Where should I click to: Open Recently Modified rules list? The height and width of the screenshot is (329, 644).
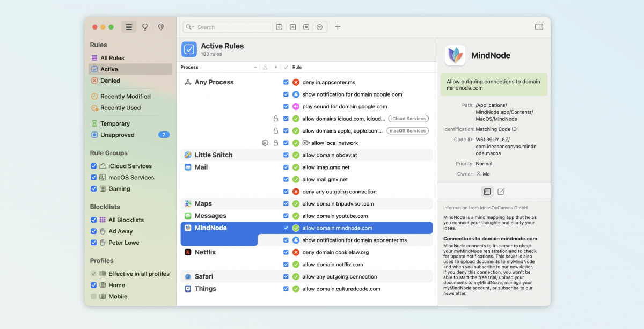pyautogui.click(x=125, y=97)
